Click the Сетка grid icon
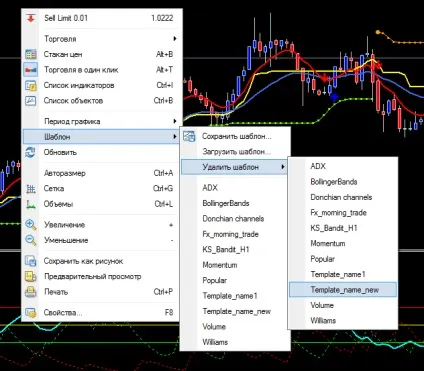The width and height of the screenshot is (424, 371). click(31, 189)
